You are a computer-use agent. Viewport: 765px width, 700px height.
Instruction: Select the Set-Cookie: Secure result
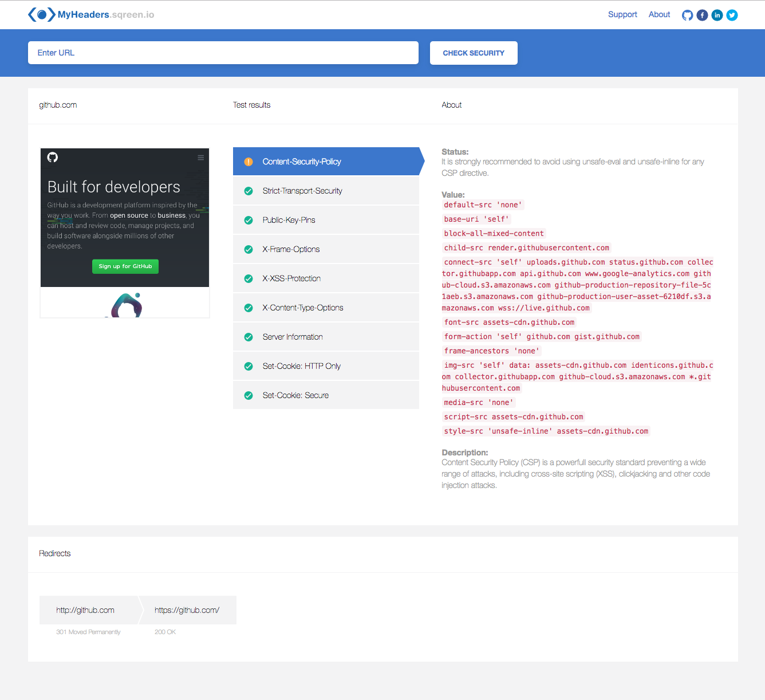click(326, 395)
